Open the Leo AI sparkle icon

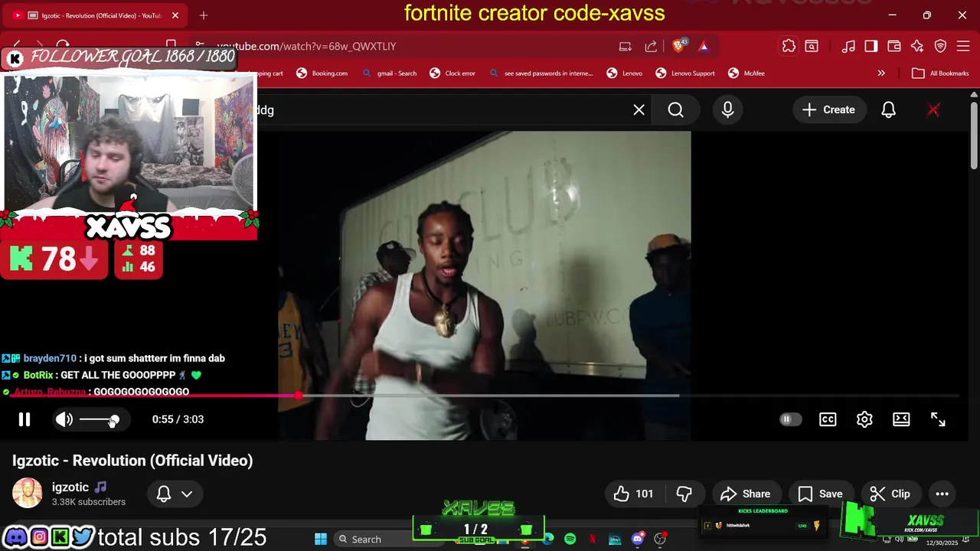(x=917, y=46)
